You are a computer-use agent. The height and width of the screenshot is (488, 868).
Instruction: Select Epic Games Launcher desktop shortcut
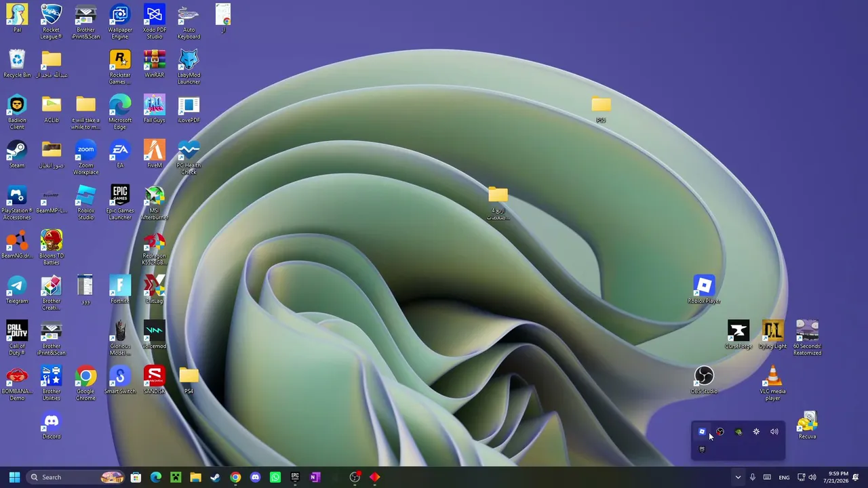[120, 203]
